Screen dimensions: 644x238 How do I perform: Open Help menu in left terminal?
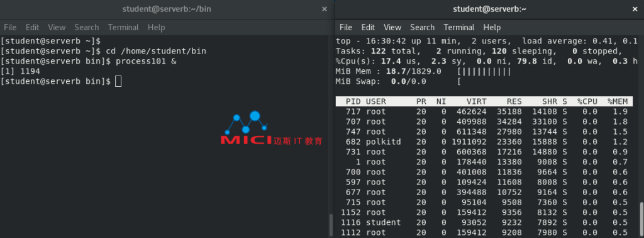156,28
